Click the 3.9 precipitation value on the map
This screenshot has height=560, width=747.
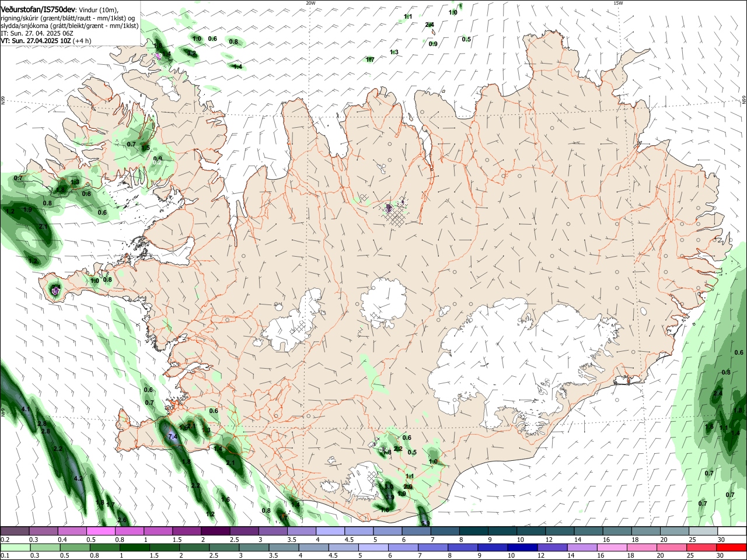(x=389, y=497)
